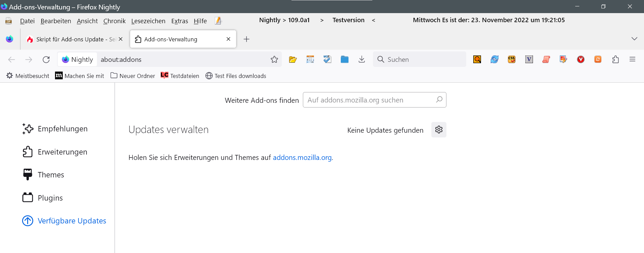Open the Downloads panel arrow icon

point(362,59)
